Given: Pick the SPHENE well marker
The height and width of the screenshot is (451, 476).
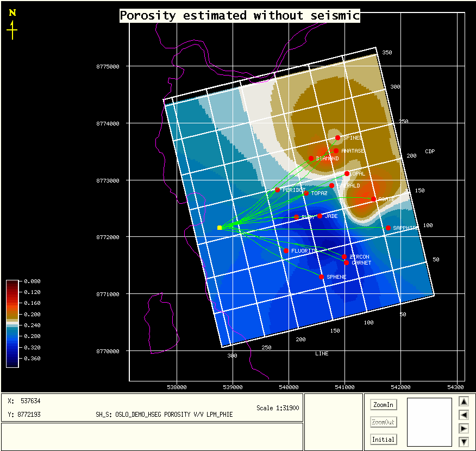Looking at the screenshot, I should 321,277.
